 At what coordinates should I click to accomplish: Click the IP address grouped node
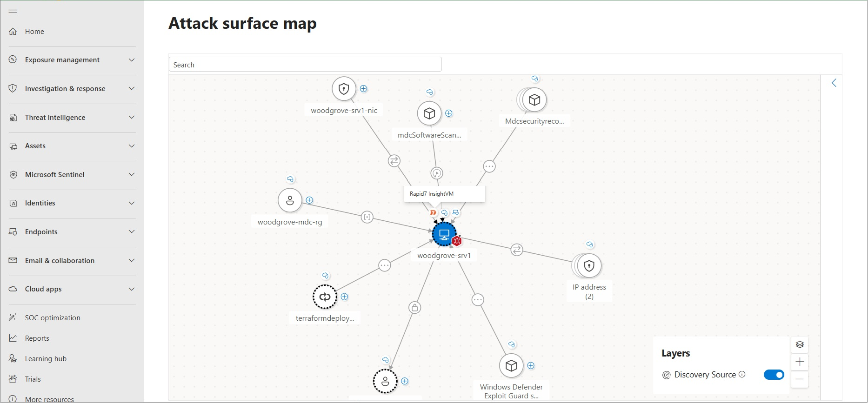pyautogui.click(x=588, y=266)
